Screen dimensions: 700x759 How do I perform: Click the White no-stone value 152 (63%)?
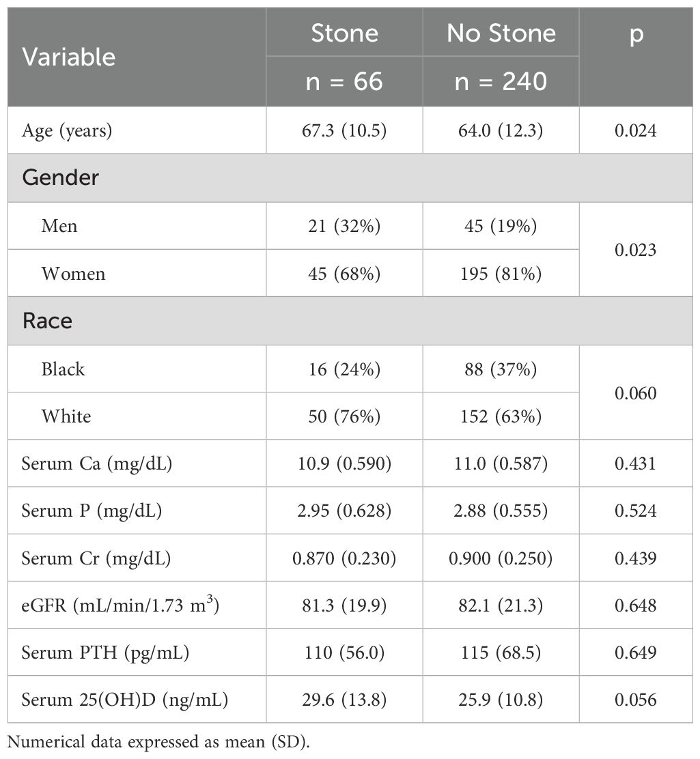[501, 416]
